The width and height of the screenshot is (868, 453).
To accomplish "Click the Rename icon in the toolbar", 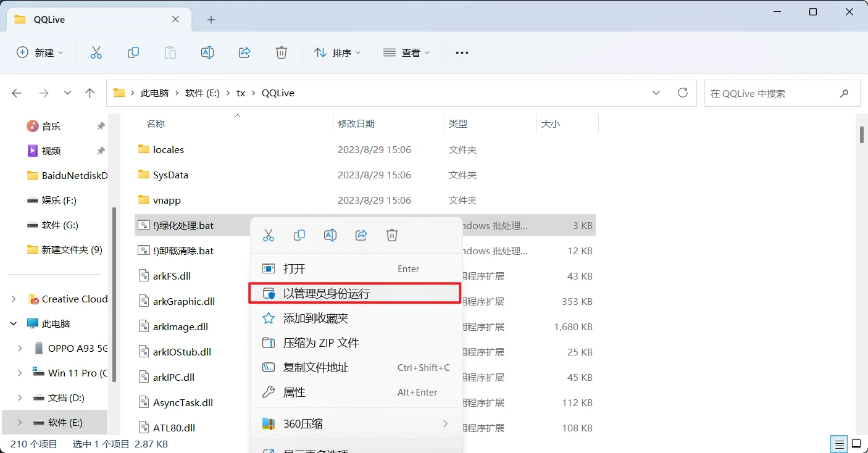I will (207, 53).
